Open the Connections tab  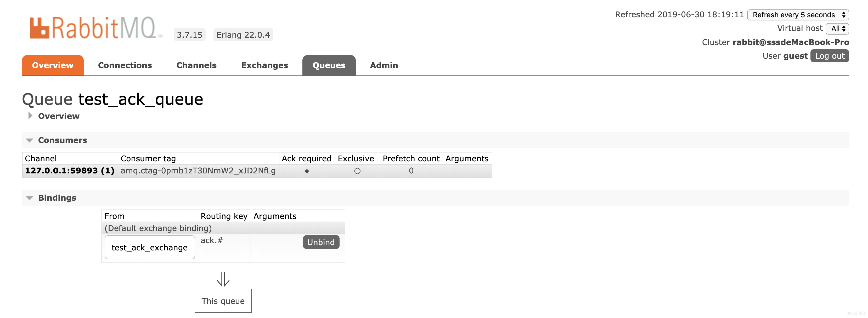[125, 65]
